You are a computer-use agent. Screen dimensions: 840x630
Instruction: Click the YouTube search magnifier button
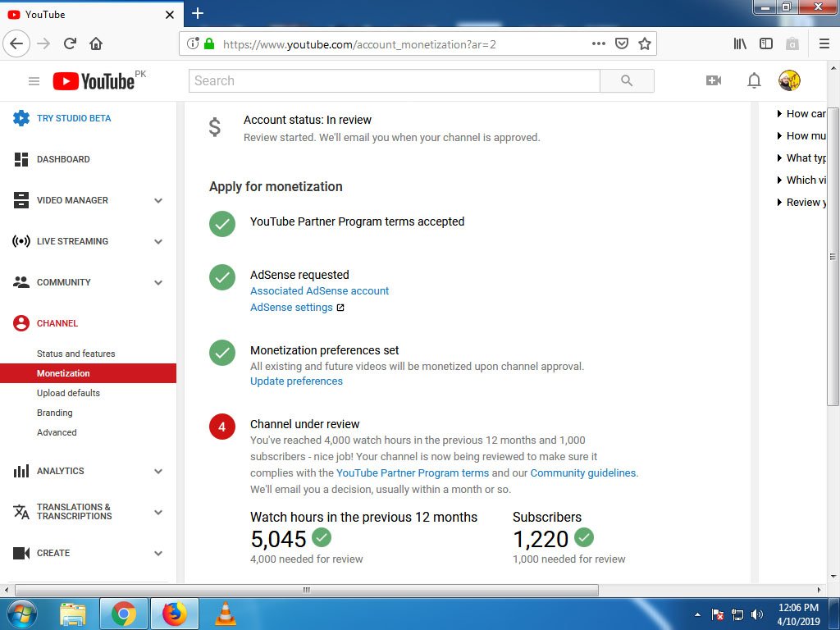click(627, 81)
